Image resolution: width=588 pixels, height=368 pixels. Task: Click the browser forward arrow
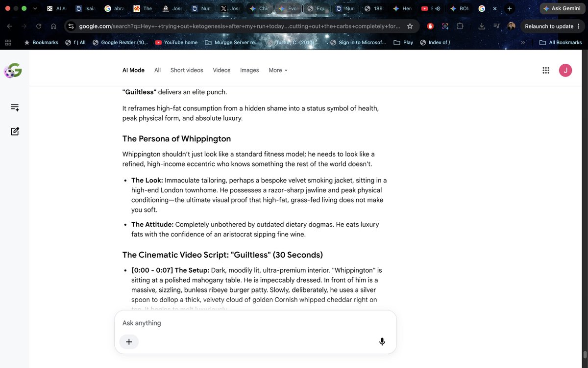tap(24, 26)
